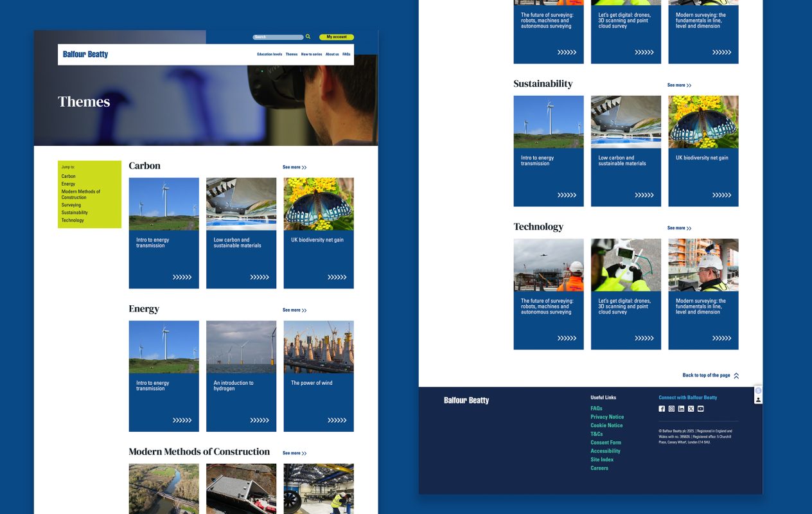Click arrows on The power of wind card
812x514 pixels.
coord(337,420)
